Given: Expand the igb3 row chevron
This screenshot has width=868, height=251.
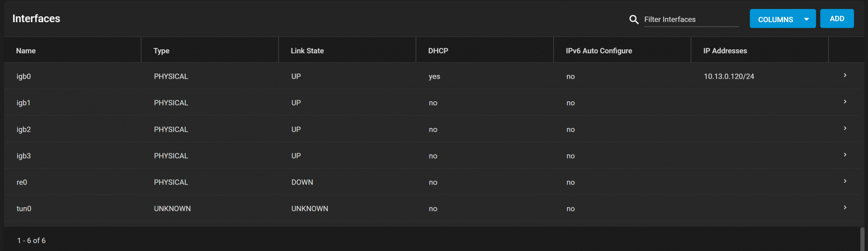Looking at the screenshot, I should pos(845,154).
